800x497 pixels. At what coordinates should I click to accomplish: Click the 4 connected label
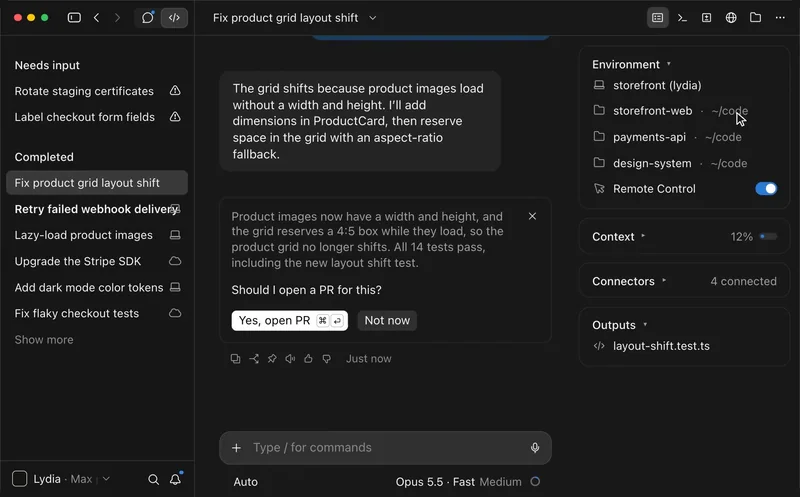pos(743,282)
